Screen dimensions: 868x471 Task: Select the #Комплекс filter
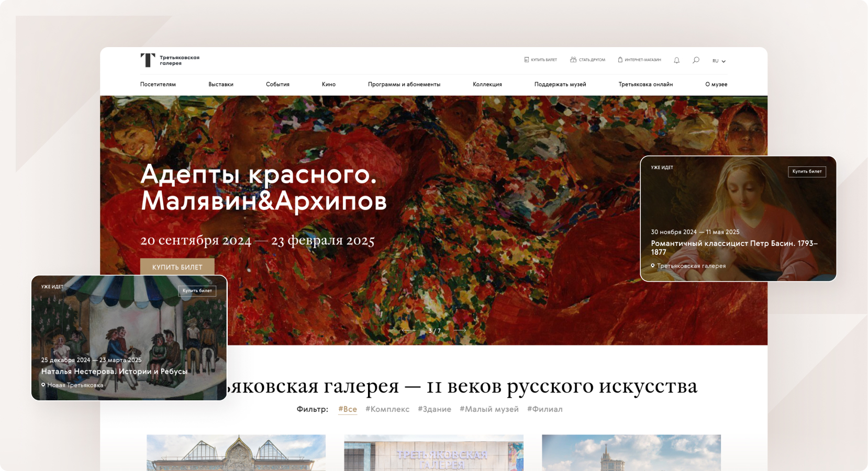pos(387,409)
